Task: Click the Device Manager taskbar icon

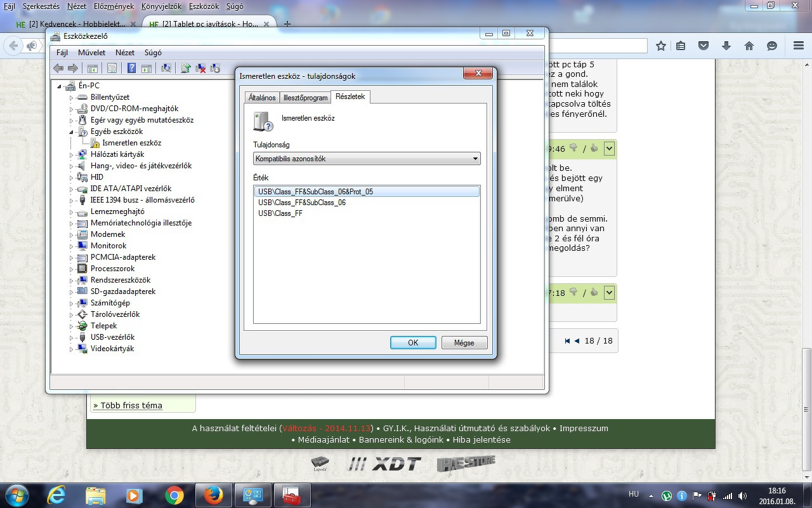Action: coord(253,495)
